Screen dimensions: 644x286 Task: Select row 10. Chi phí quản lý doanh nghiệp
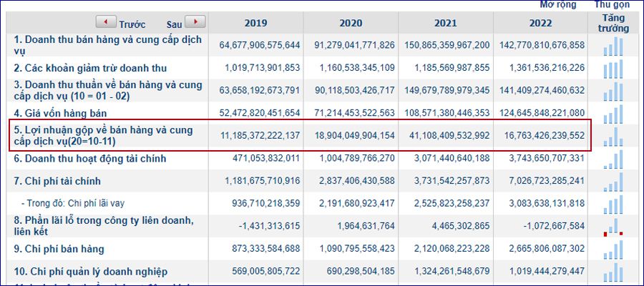[91, 272]
